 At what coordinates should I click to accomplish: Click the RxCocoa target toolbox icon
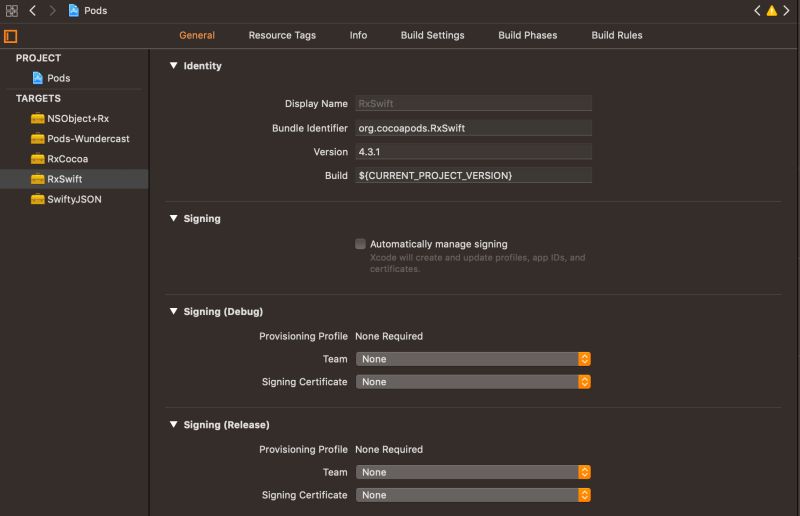pyautogui.click(x=37, y=159)
